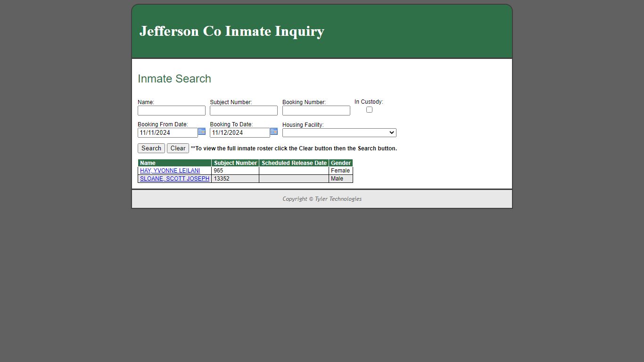Click the Search button
644x362 pixels.
point(151,148)
